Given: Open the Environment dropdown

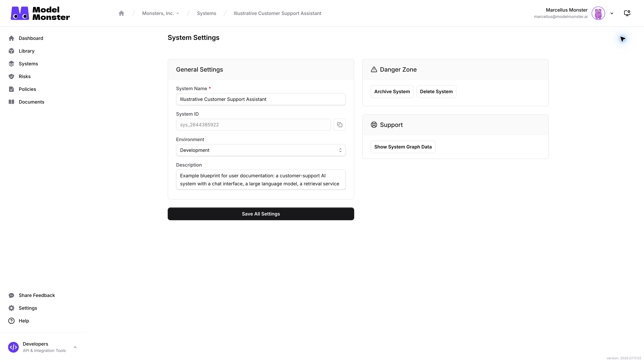Looking at the screenshot, I should point(261,150).
